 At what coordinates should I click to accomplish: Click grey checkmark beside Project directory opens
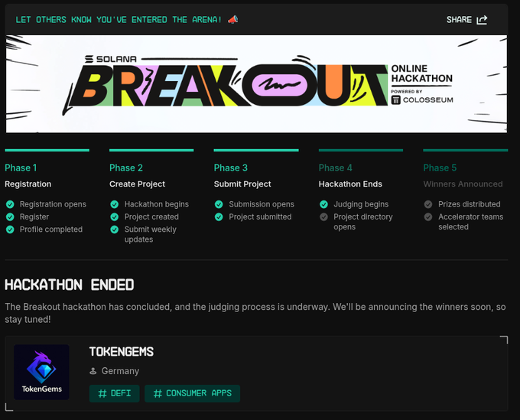point(323,217)
